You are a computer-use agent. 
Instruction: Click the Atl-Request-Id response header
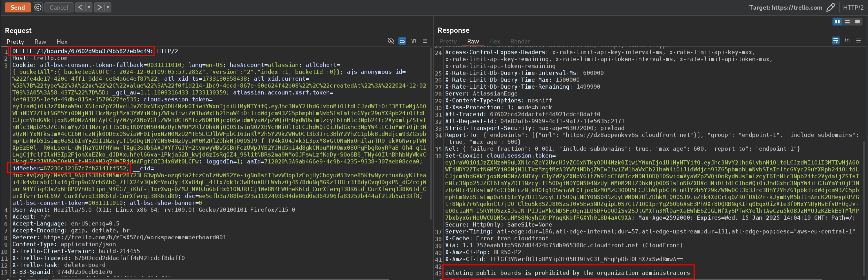tap(535, 121)
